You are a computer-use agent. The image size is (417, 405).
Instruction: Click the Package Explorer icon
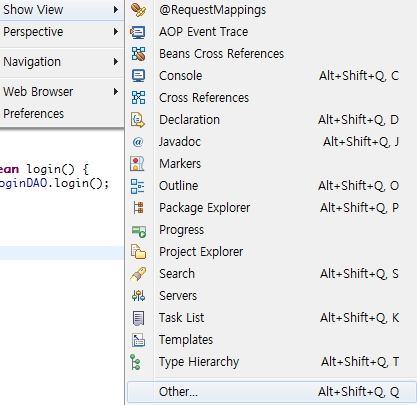[x=138, y=208]
